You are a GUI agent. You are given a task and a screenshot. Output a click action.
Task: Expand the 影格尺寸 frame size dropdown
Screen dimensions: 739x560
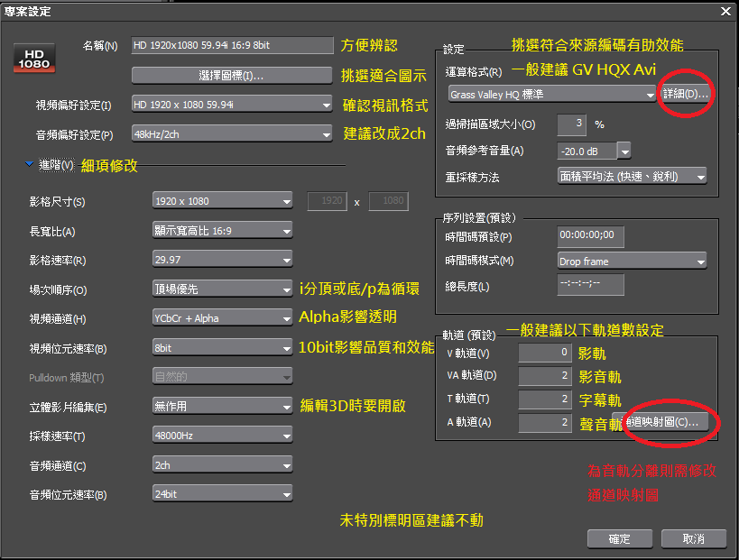(222, 202)
